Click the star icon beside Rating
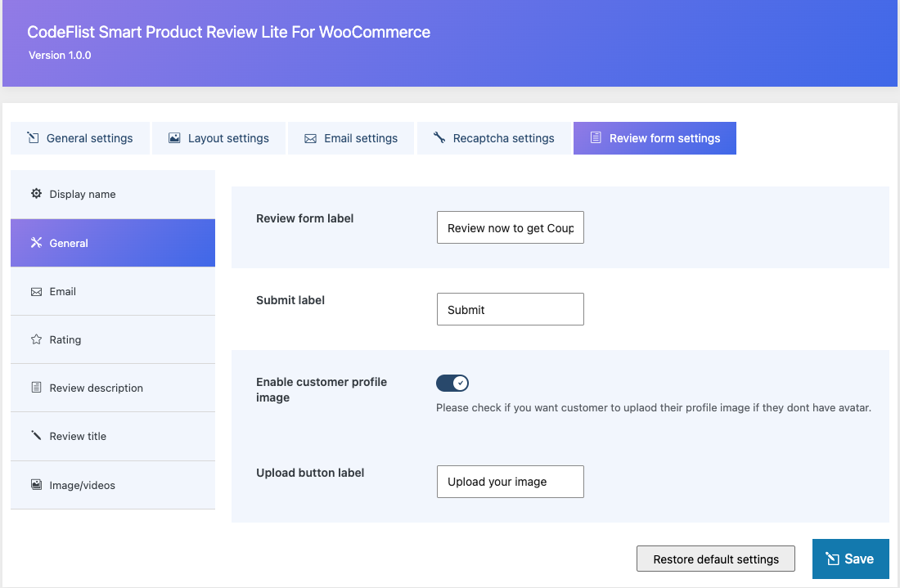The height and width of the screenshot is (588, 900). click(x=36, y=339)
